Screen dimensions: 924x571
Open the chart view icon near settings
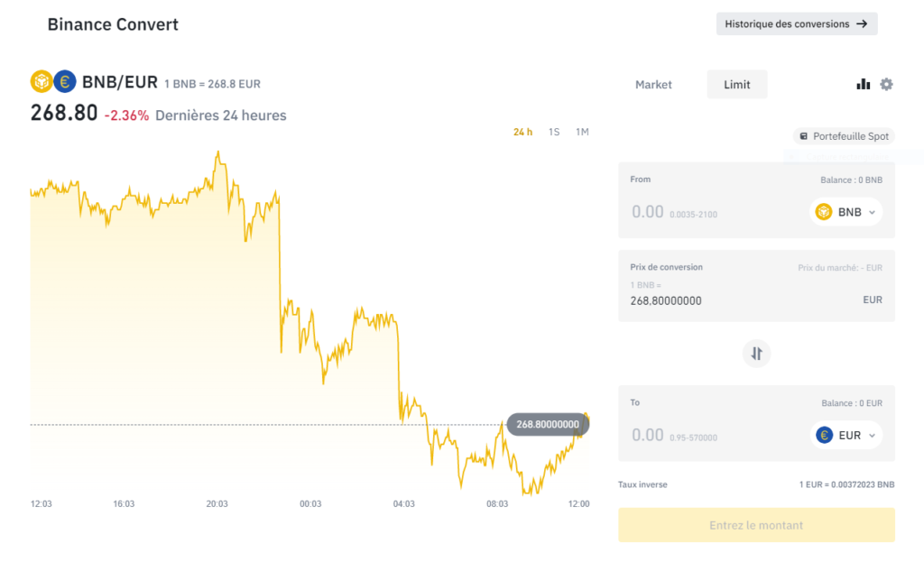tap(863, 83)
